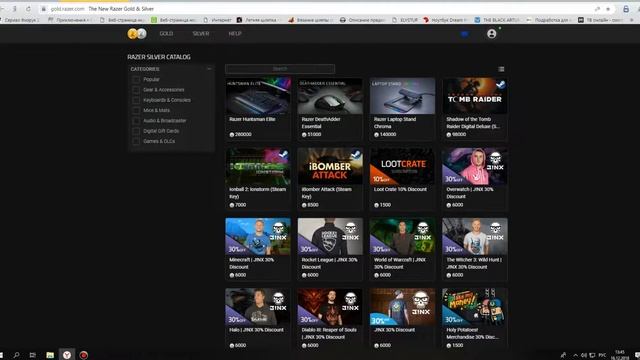The height and width of the screenshot is (360, 640).
Task: Open File Explorer from the taskbar
Action: click(50, 355)
